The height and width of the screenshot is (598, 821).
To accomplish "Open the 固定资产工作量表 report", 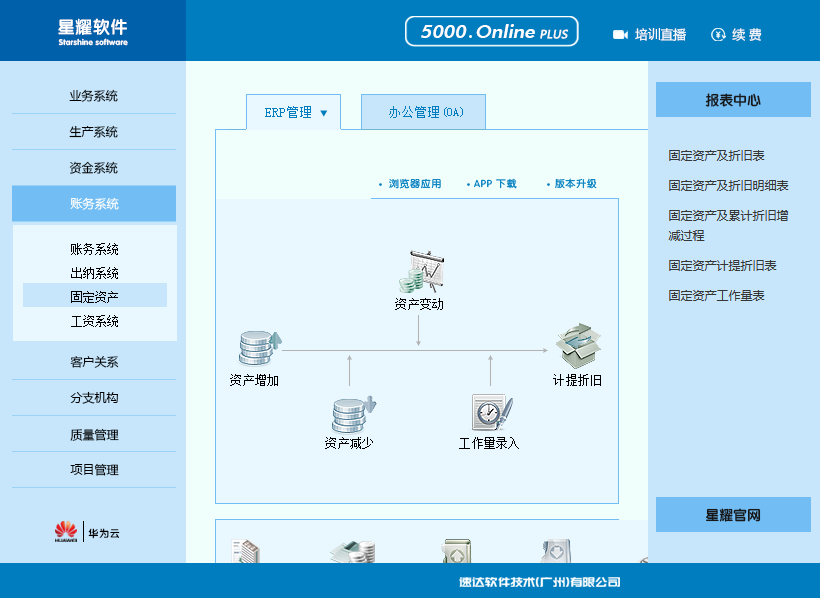I will (x=716, y=295).
